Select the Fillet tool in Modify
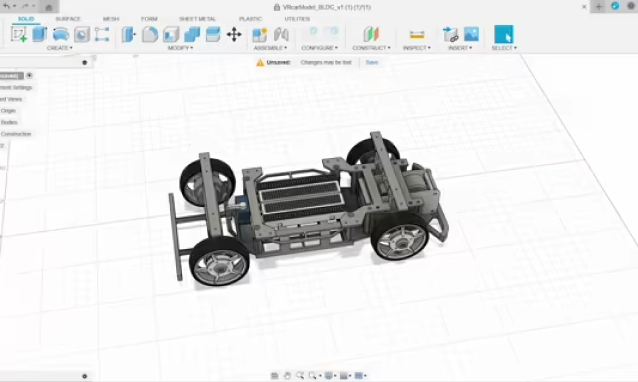638x382 pixels. click(150, 34)
